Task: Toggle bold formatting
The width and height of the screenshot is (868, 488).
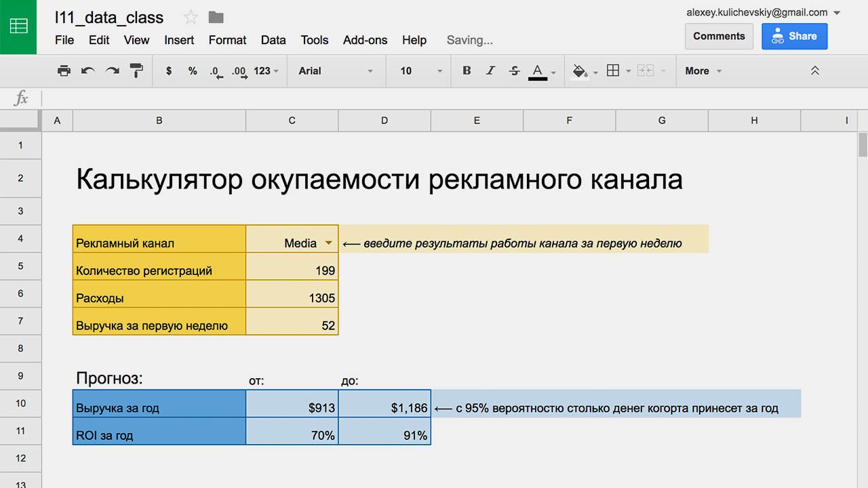Action: (x=467, y=70)
